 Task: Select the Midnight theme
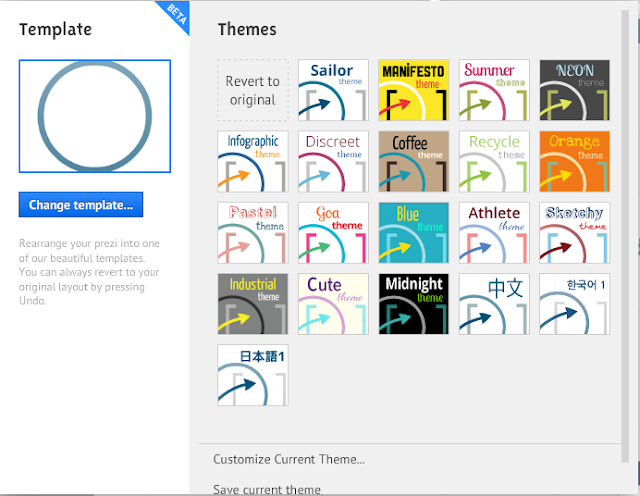click(413, 304)
